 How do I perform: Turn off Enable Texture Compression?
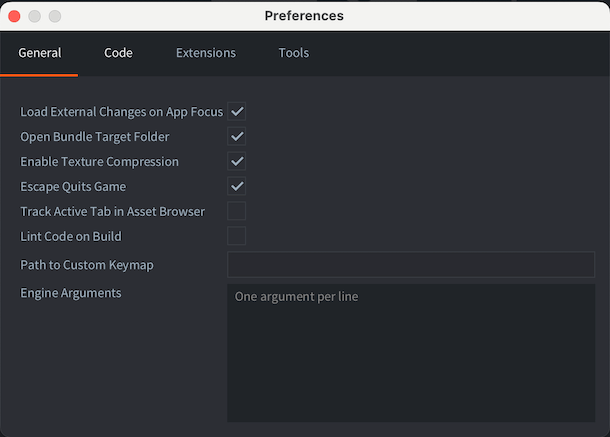click(237, 161)
